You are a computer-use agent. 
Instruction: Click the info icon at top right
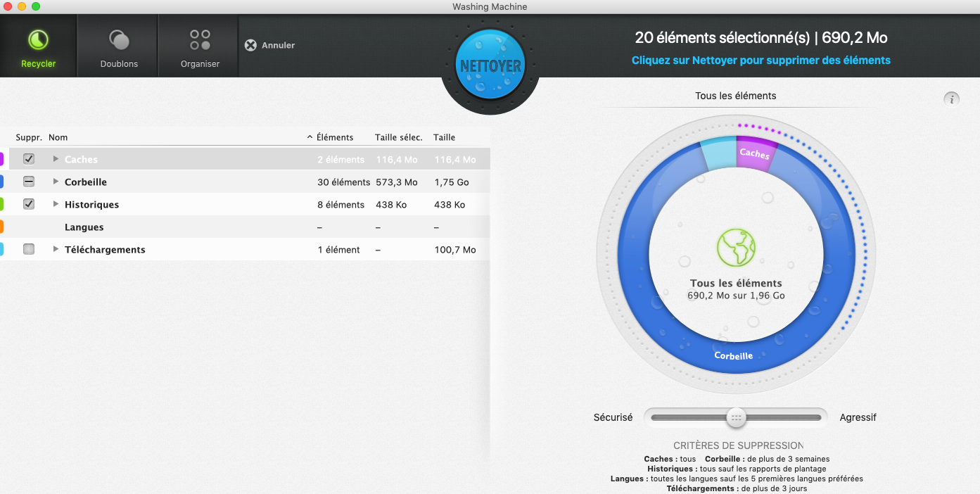(x=951, y=99)
